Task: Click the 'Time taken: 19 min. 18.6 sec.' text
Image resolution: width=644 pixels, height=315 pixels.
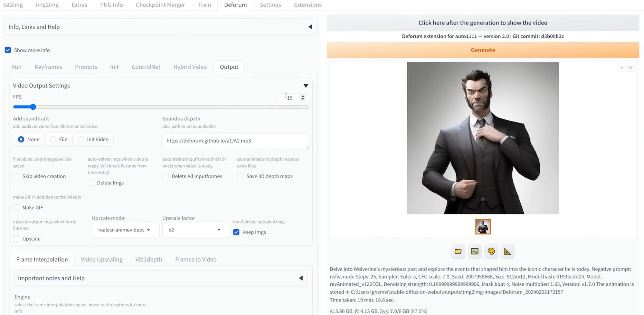Action: pyautogui.click(x=362, y=300)
